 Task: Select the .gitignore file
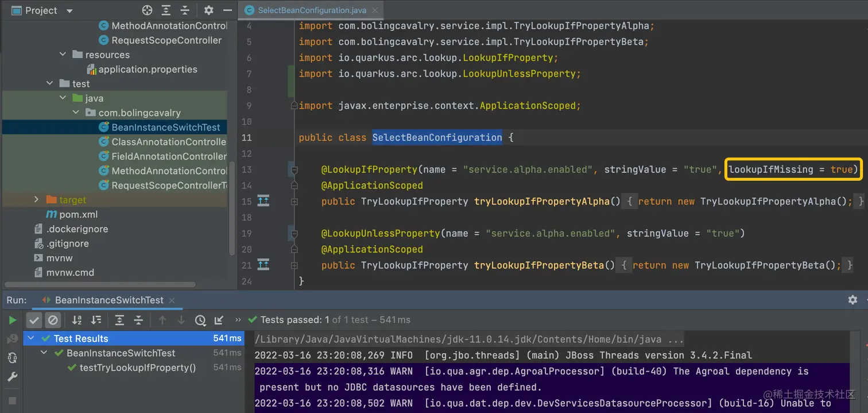click(68, 244)
